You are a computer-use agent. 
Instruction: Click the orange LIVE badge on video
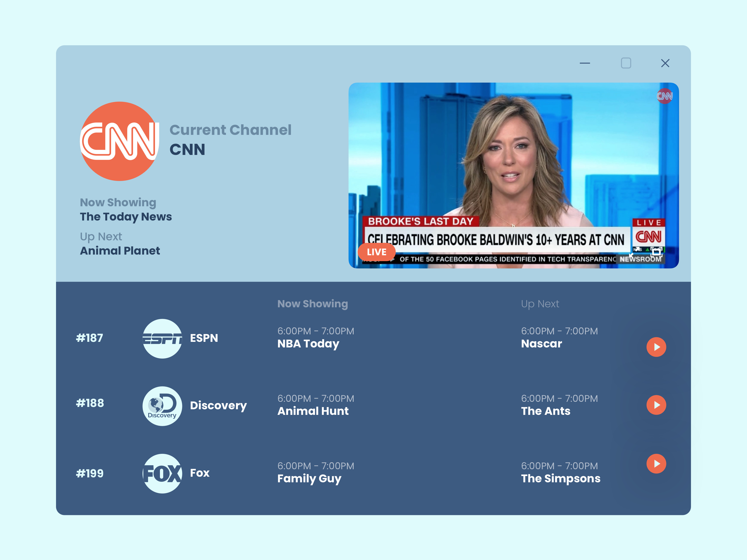tap(377, 252)
